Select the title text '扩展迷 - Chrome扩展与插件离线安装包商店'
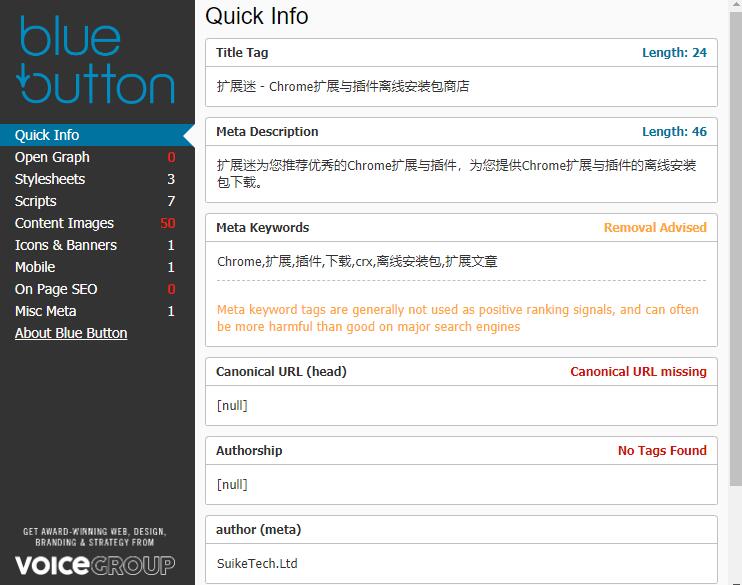Screen dimensions: 742x585 [x=343, y=87]
